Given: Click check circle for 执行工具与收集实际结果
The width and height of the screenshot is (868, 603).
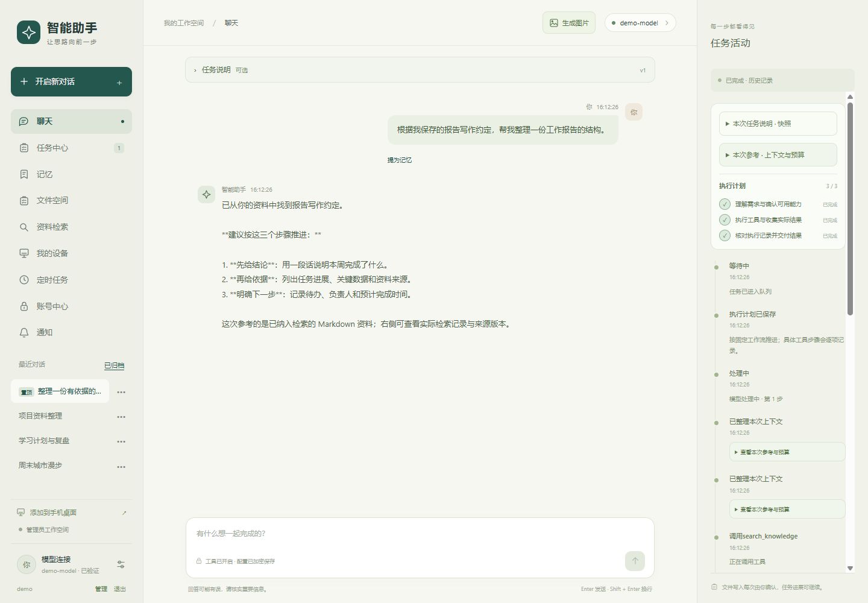Looking at the screenshot, I should 725,219.
